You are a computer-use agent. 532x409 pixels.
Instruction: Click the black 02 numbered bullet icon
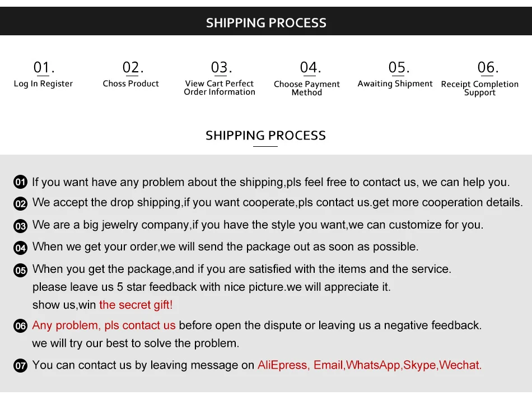[20, 203]
